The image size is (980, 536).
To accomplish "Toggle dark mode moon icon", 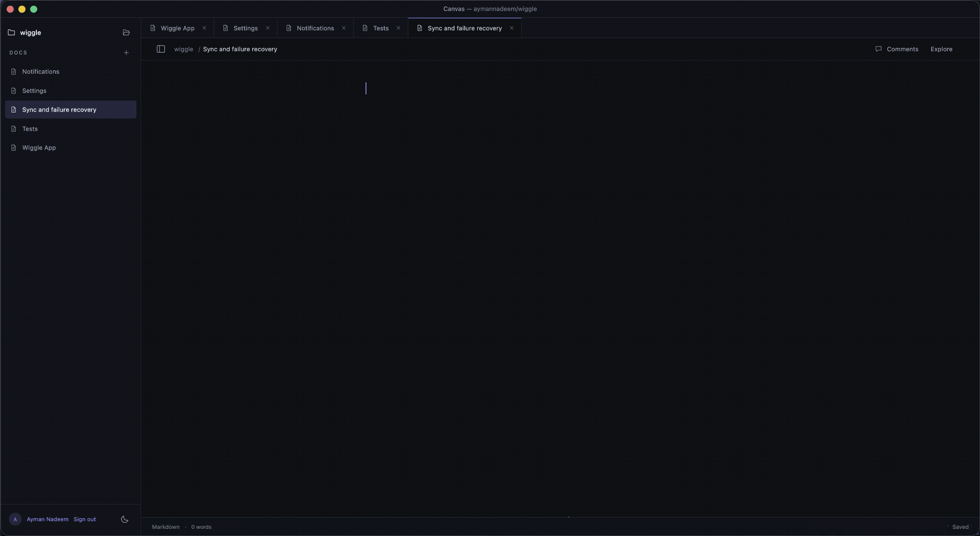I will coord(124,519).
